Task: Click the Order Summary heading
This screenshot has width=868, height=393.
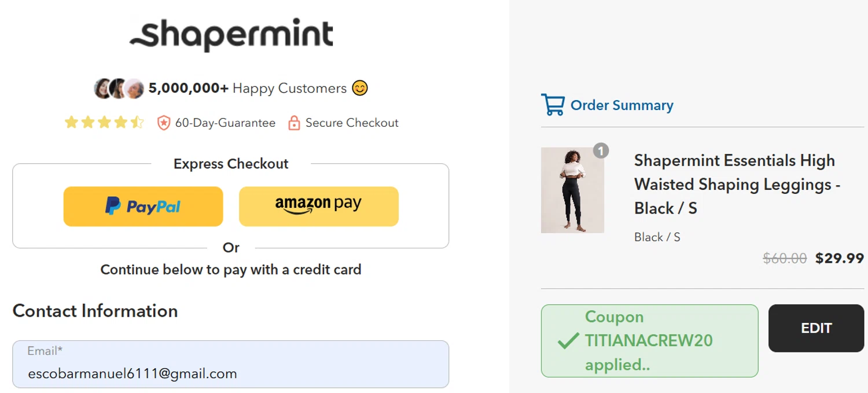Action: 621,105
